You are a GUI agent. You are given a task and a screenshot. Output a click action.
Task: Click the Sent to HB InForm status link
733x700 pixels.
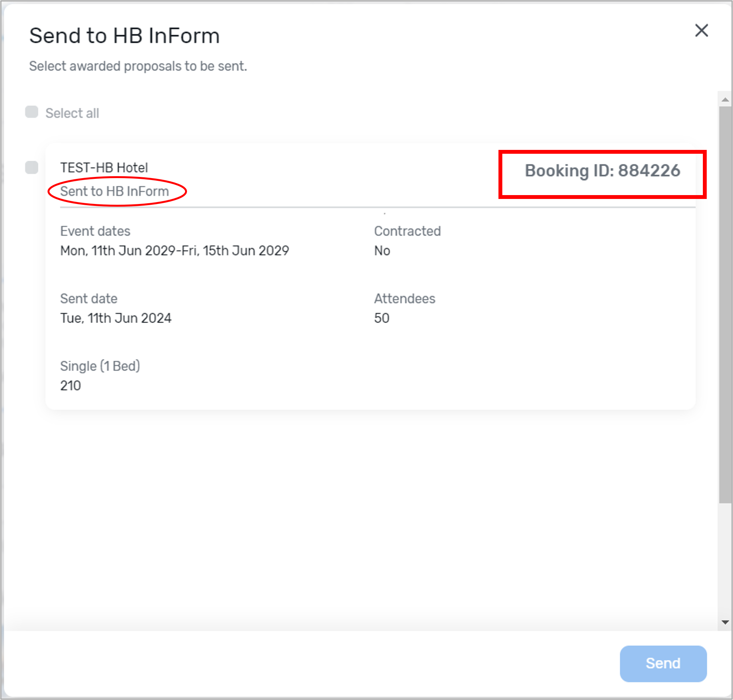point(114,191)
